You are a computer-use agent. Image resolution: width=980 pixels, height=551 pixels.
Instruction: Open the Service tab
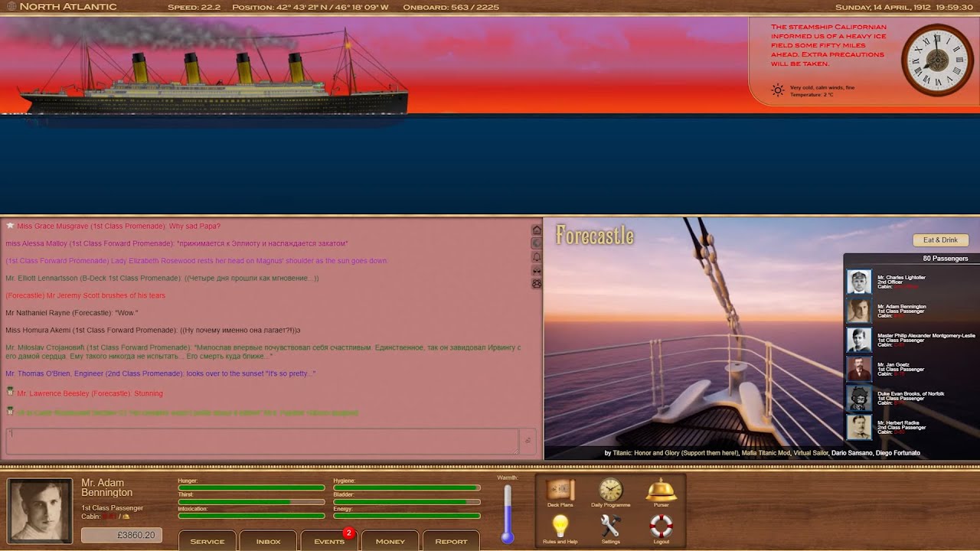click(207, 540)
